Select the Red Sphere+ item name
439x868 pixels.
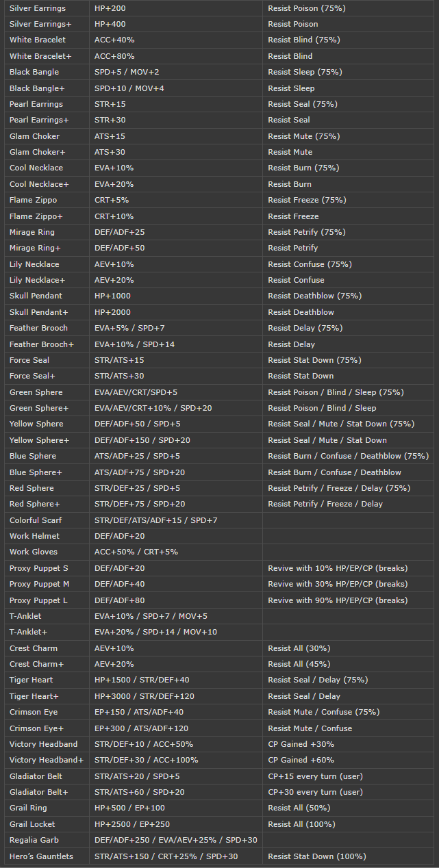pyautogui.click(x=34, y=504)
